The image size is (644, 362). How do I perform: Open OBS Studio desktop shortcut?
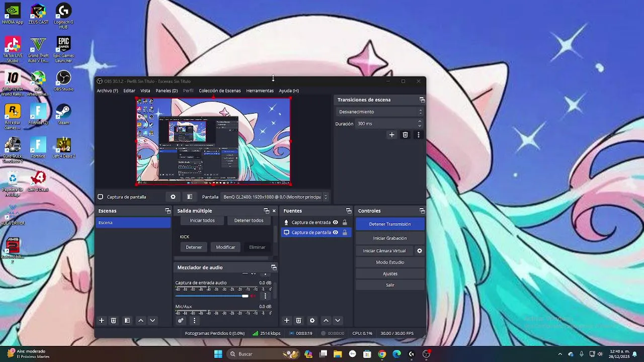[63, 81]
